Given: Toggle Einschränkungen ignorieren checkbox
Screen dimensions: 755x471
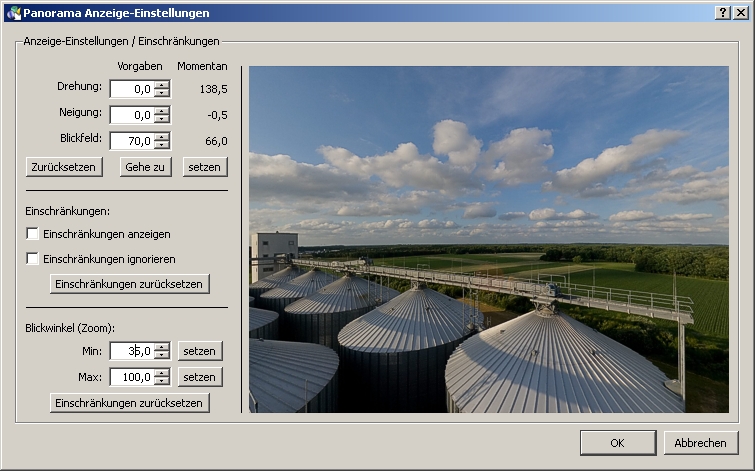Looking at the screenshot, I should (33, 259).
